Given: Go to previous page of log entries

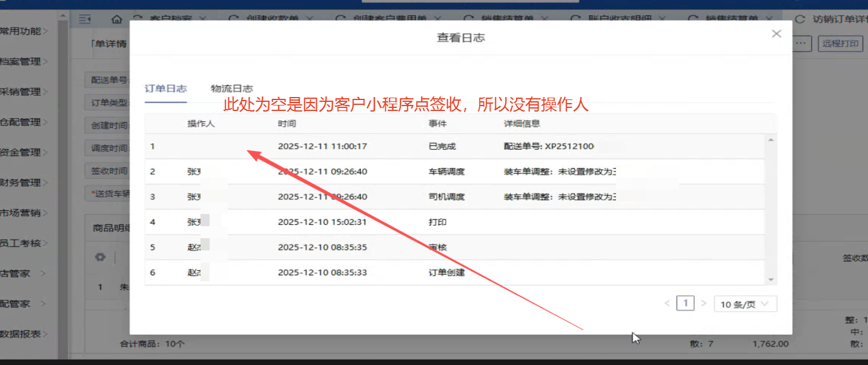Looking at the screenshot, I should tap(668, 303).
